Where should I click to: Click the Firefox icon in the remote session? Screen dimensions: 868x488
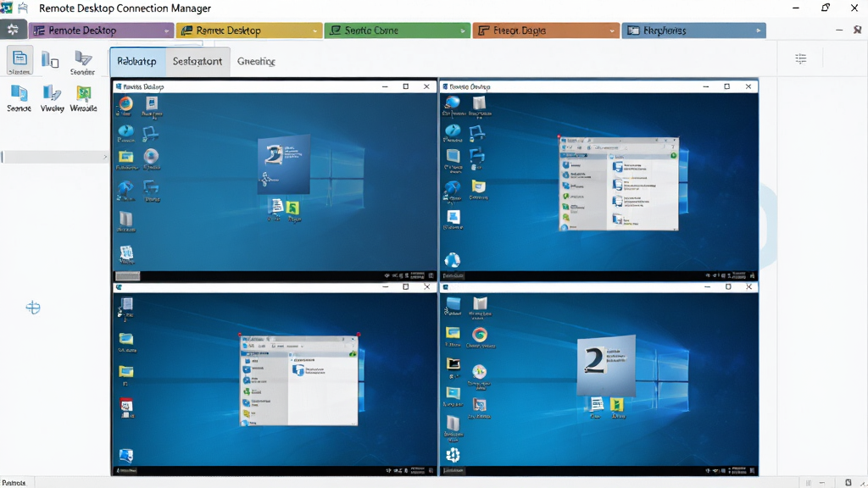point(125,104)
